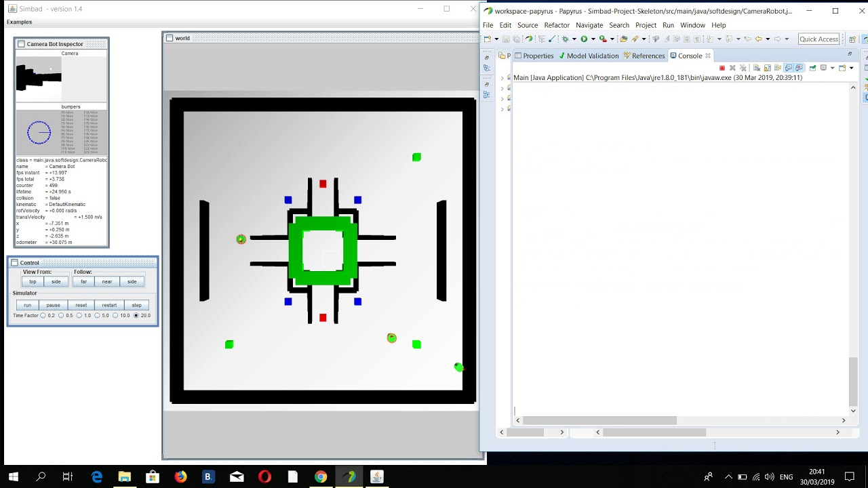Click the Open Perspective icon beside Quick Access
This screenshot has width=868, height=488.
click(x=852, y=39)
